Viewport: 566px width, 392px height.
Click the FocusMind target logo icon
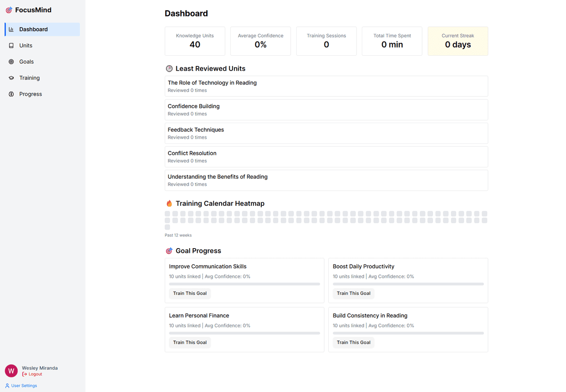point(8,10)
